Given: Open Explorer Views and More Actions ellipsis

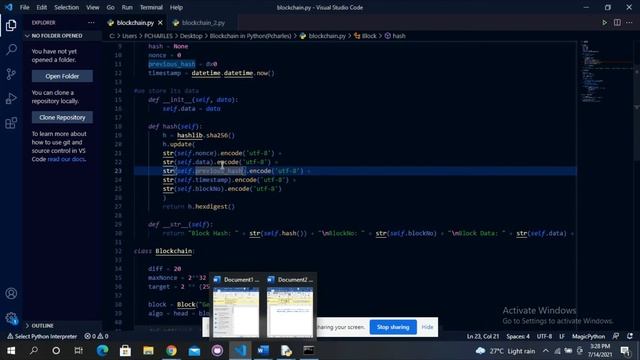Looking at the screenshot, I should [91, 23].
